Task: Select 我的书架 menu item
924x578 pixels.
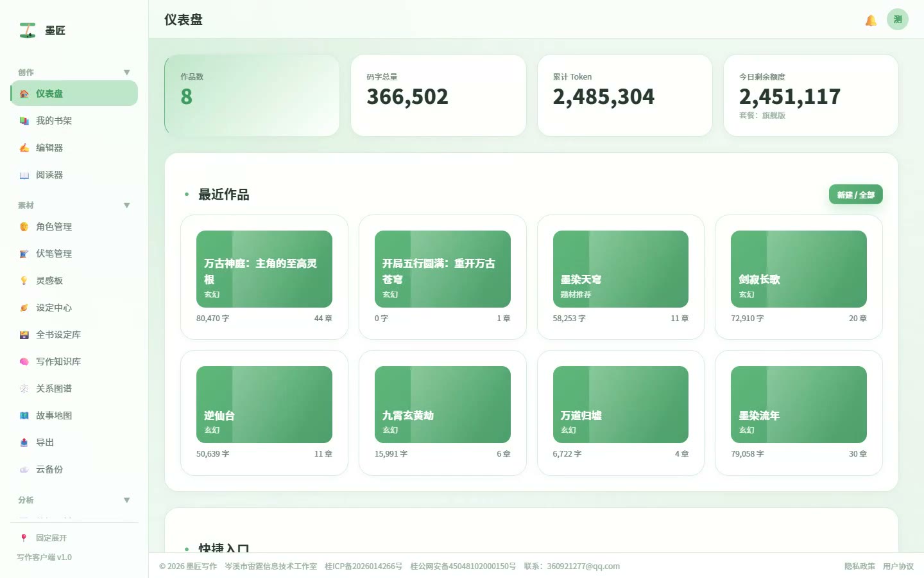Action: point(74,121)
